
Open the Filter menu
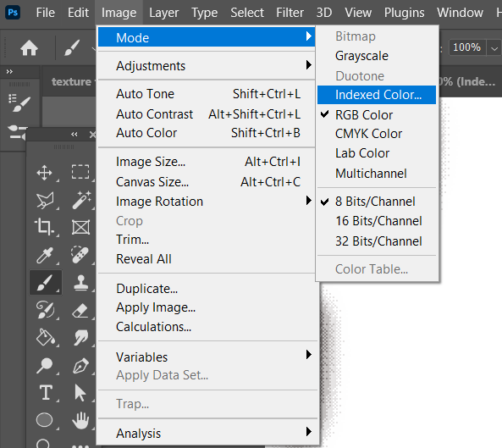[290, 13]
